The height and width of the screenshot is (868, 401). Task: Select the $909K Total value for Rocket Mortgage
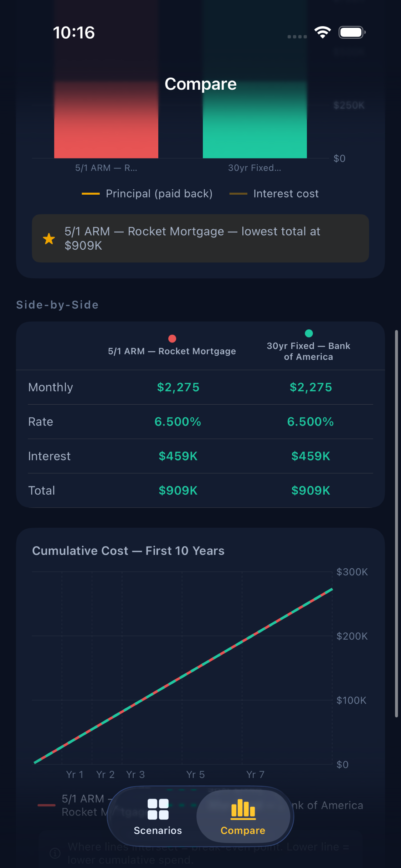(x=178, y=490)
